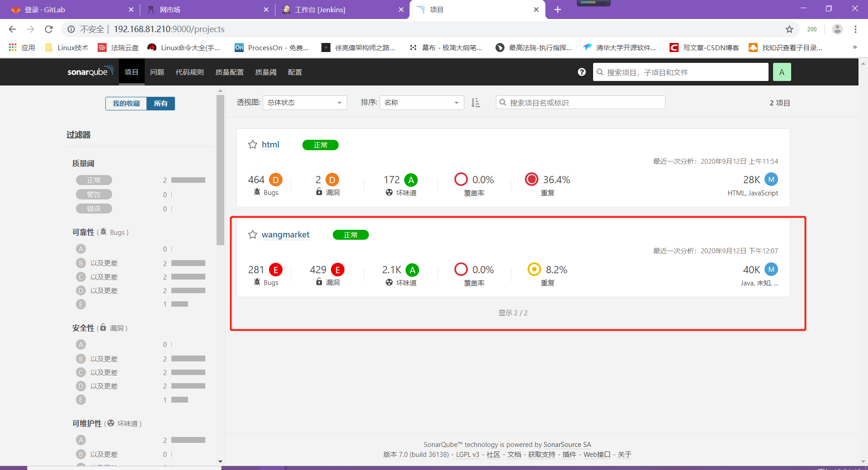Filter reliability by rating E
Image resolution: width=868 pixels, height=470 pixels.
click(x=81, y=304)
